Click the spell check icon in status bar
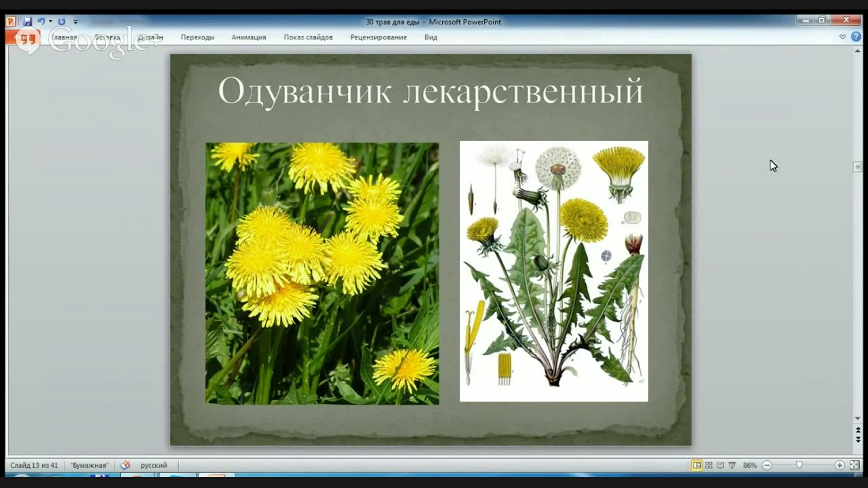This screenshot has height=488, width=868. 125,466
